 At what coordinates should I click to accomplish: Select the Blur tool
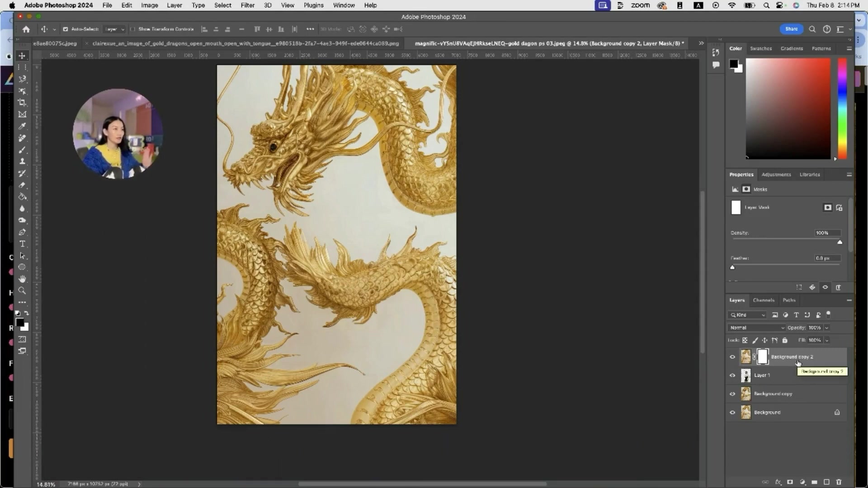coord(22,208)
